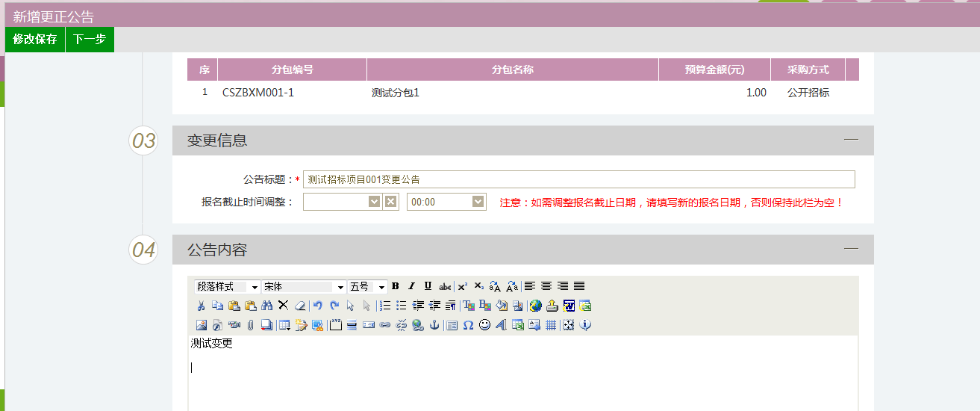Insert a bulleted list
980x411 pixels.
[402, 306]
